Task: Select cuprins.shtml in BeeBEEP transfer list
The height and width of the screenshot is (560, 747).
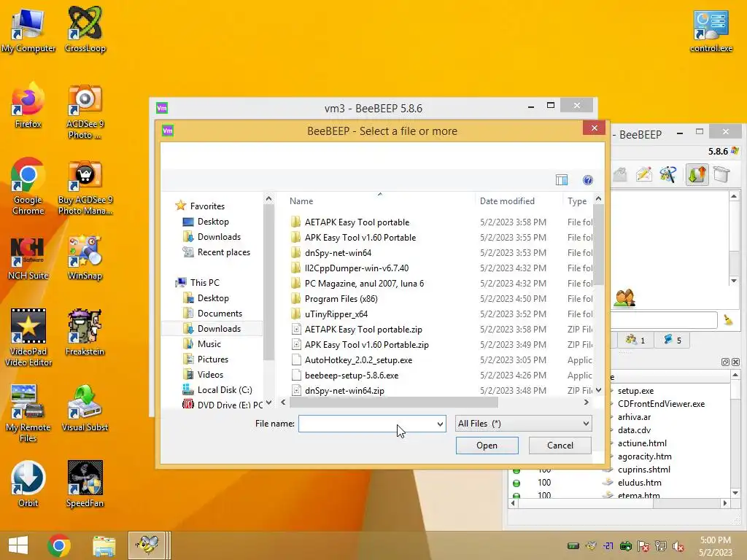Action: [x=643, y=470]
